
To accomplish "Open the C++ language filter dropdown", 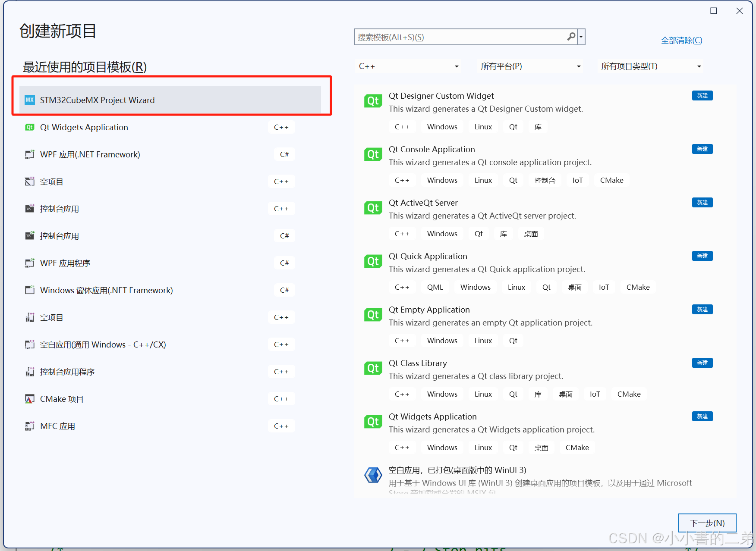I will coord(456,66).
